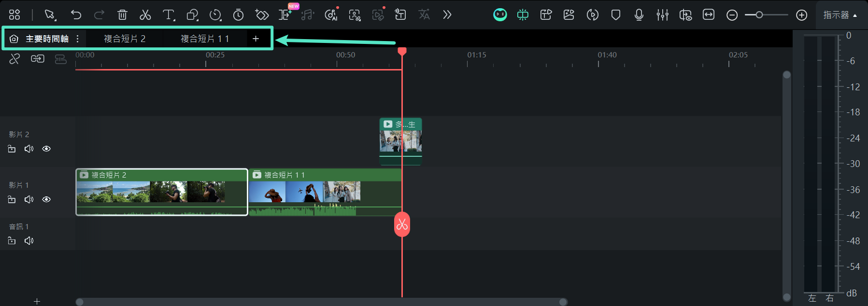Expand the 指示器 dropdown

[x=840, y=15]
